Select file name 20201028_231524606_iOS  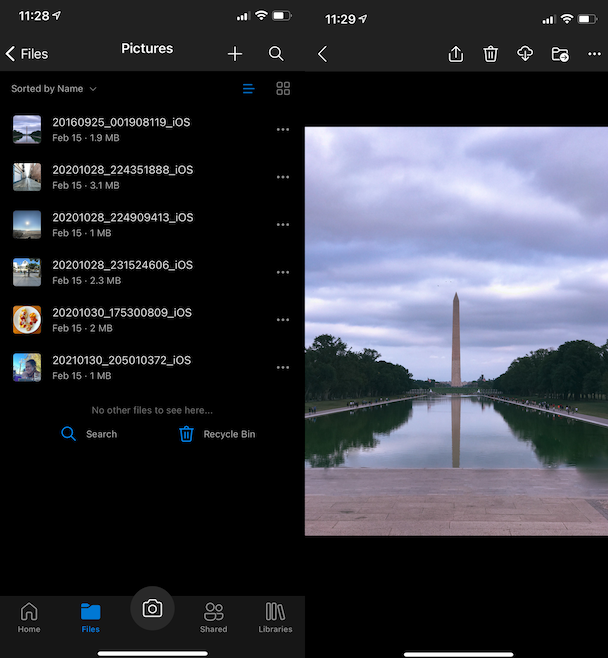tap(123, 265)
